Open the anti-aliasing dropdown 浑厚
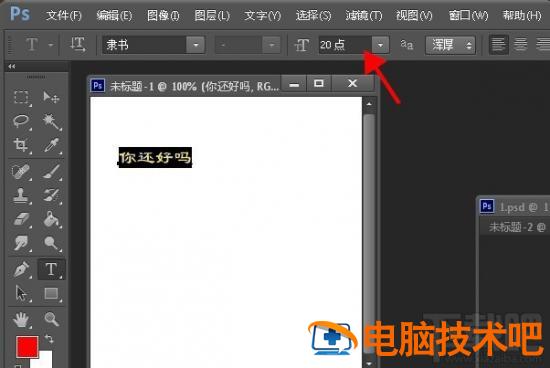The width and height of the screenshot is (550, 368). [x=450, y=45]
